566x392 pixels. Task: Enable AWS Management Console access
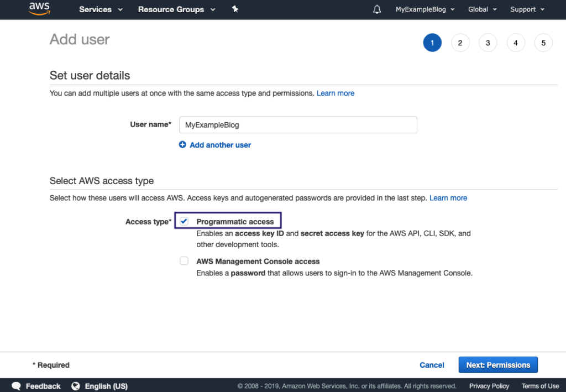[x=184, y=260]
